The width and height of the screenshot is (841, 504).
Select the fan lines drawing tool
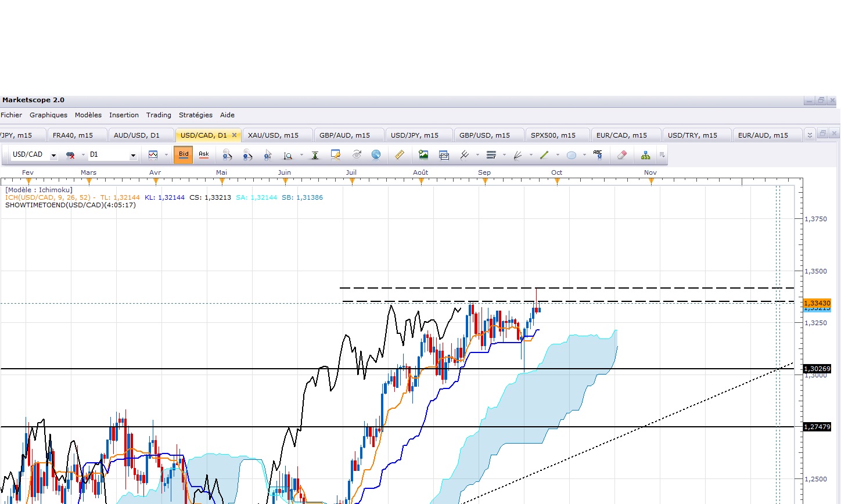[517, 155]
